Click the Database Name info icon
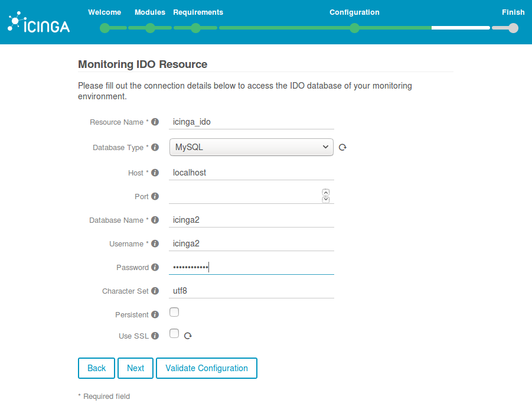 pos(155,220)
